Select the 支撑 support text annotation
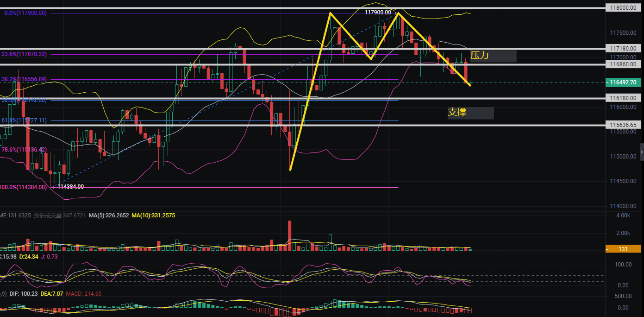Image resolution: width=644 pixels, height=317 pixels. (x=457, y=112)
